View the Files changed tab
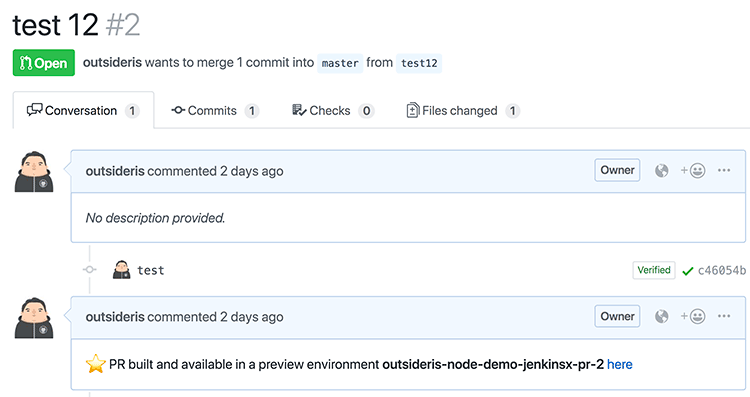The image size is (750, 397). tap(463, 110)
